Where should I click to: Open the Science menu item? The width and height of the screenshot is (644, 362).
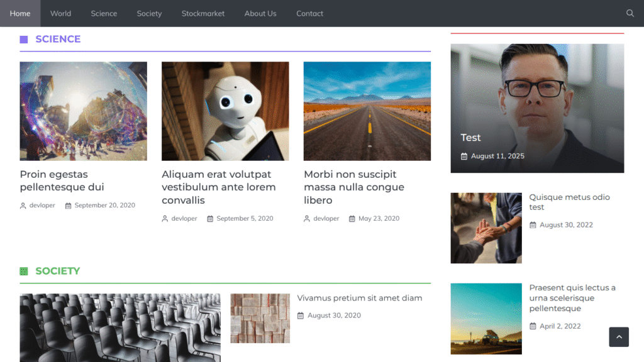104,13
